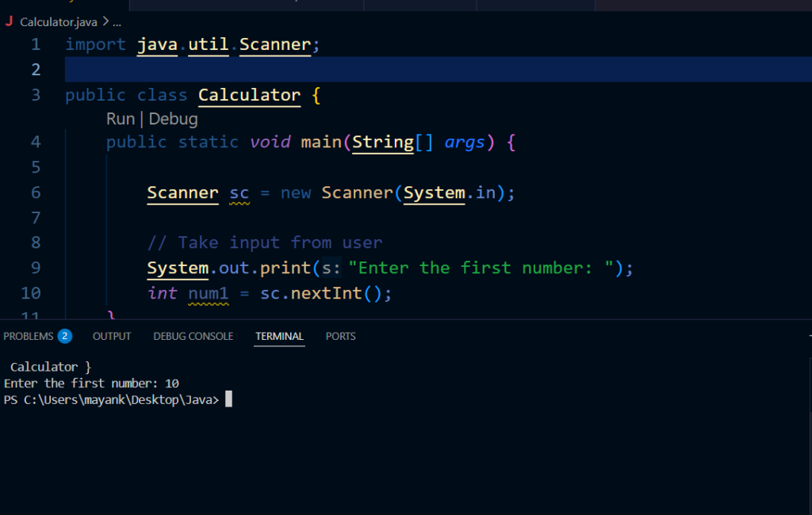Click line number 10 in the gutter
Image resolution: width=812 pixels, height=515 pixels.
coord(31,293)
